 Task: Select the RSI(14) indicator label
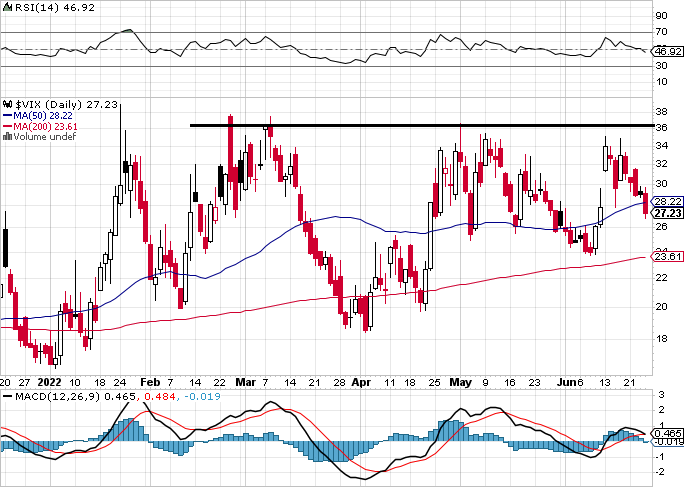pos(24,7)
